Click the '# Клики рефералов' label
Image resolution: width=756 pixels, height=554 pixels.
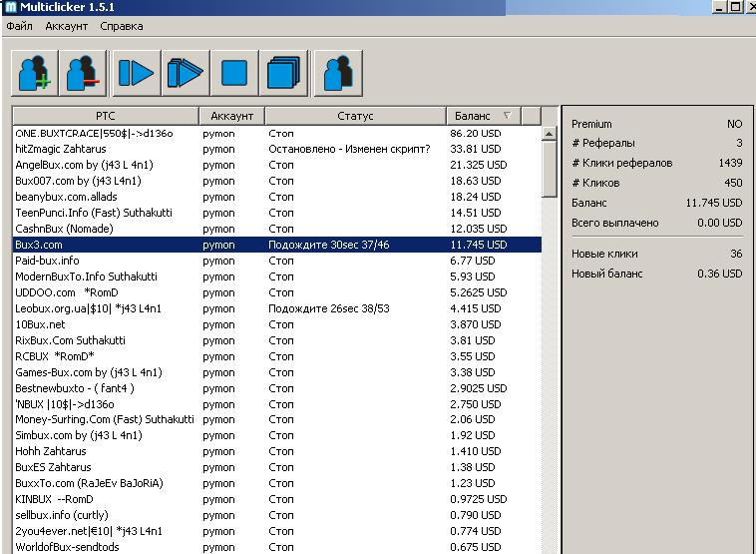[622, 163]
